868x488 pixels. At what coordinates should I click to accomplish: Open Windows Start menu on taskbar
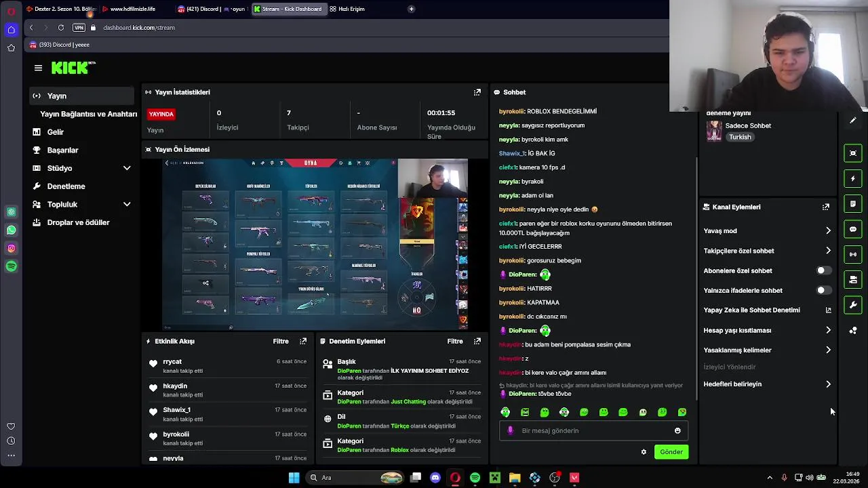(x=294, y=478)
